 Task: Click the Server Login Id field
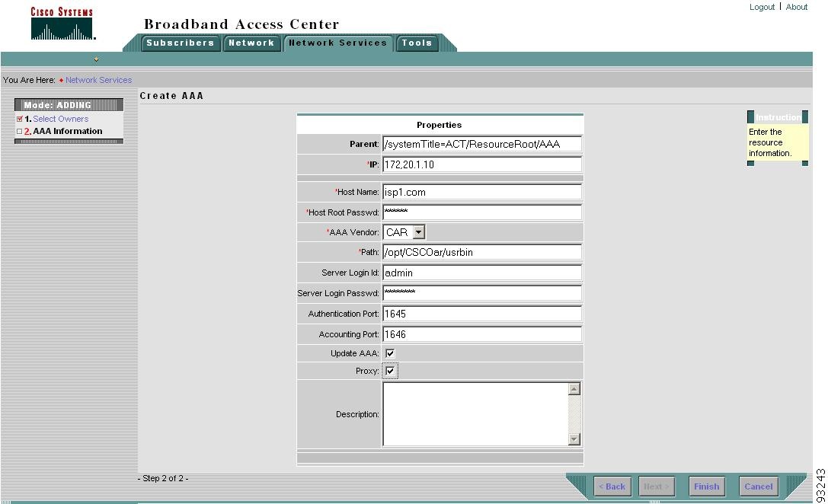pos(481,273)
